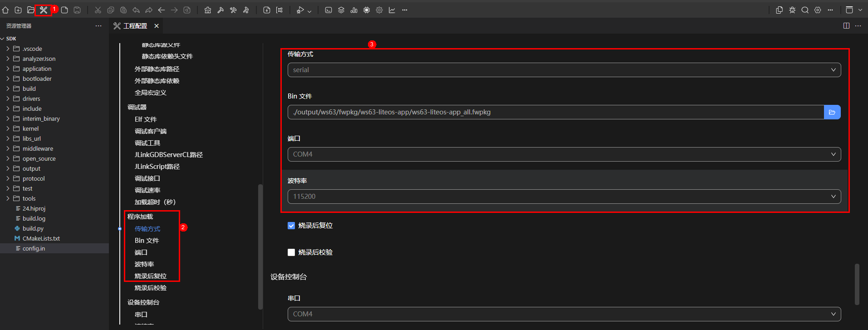Close the 工程配置 tab
Screen dimensions: 868x330
pyautogui.click(x=157, y=26)
